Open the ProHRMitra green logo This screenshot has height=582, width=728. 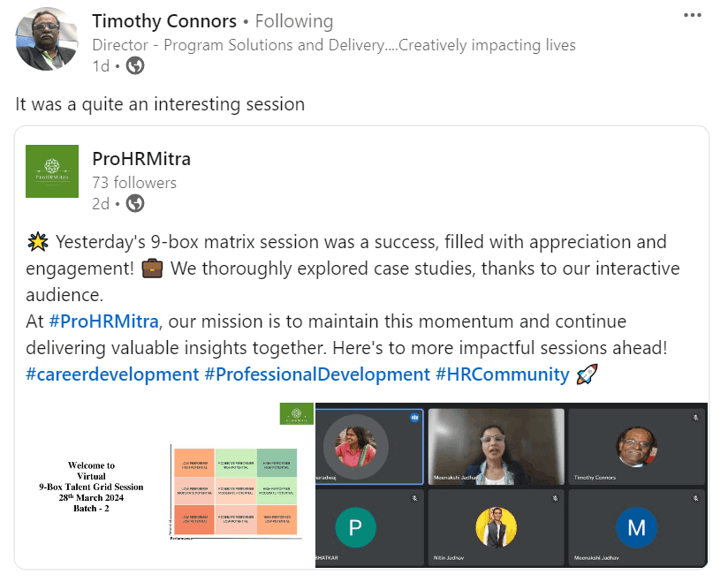pyautogui.click(x=52, y=171)
